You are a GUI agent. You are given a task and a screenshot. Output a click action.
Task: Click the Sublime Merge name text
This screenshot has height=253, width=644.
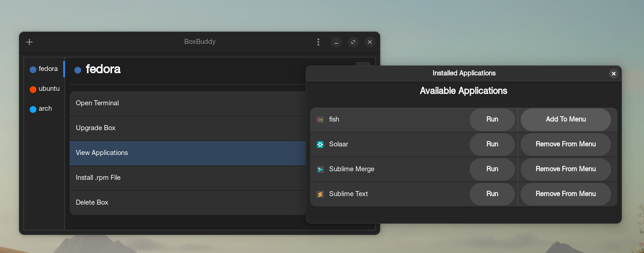(352, 169)
